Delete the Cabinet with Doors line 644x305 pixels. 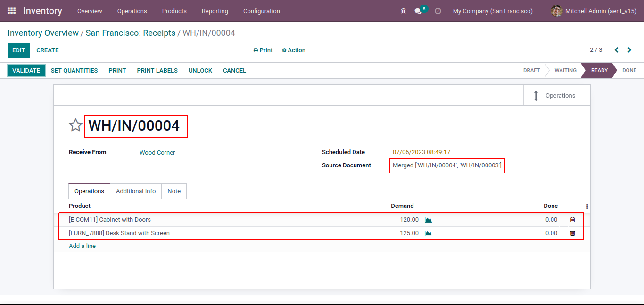point(572,220)
